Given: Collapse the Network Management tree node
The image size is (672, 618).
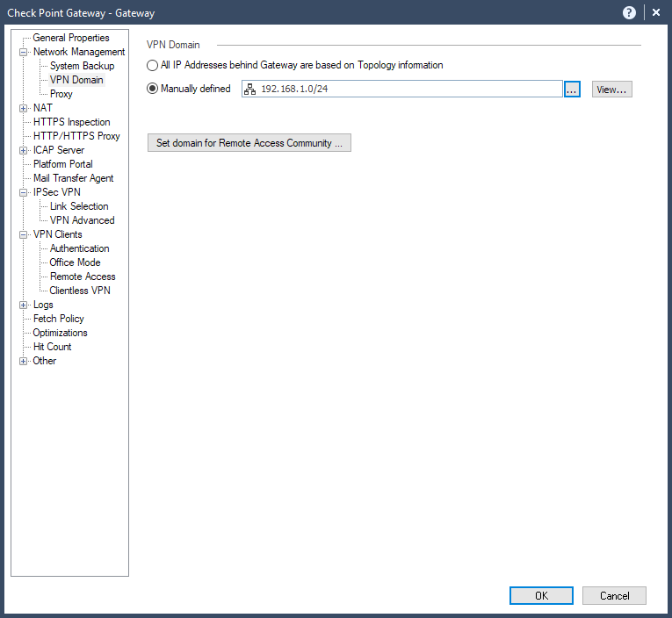Looking at the screenshot, I should [24, 52].
